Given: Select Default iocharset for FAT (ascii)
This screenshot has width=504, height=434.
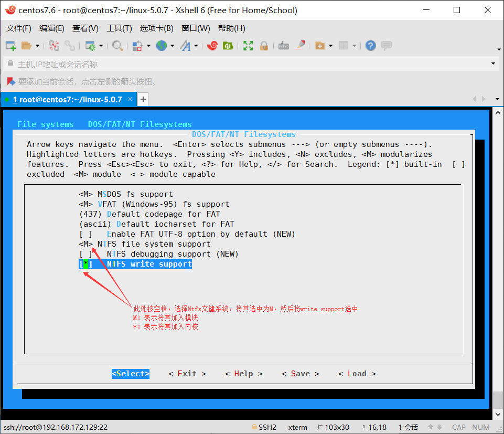Looking at the screenshot, I should (x=157, y=224).
